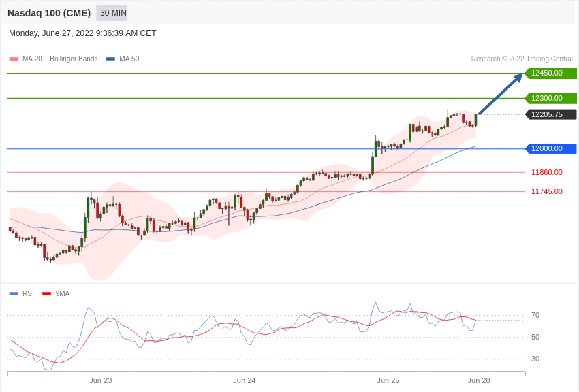The width and height of the screenshot is (579, 392).
Task: Click the Jun 23 date axis label
Action: [x=100, y=380]
